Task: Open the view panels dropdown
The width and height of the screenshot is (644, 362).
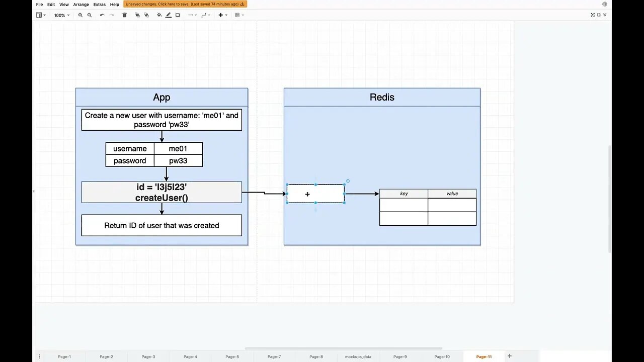Action: (41, 15)
